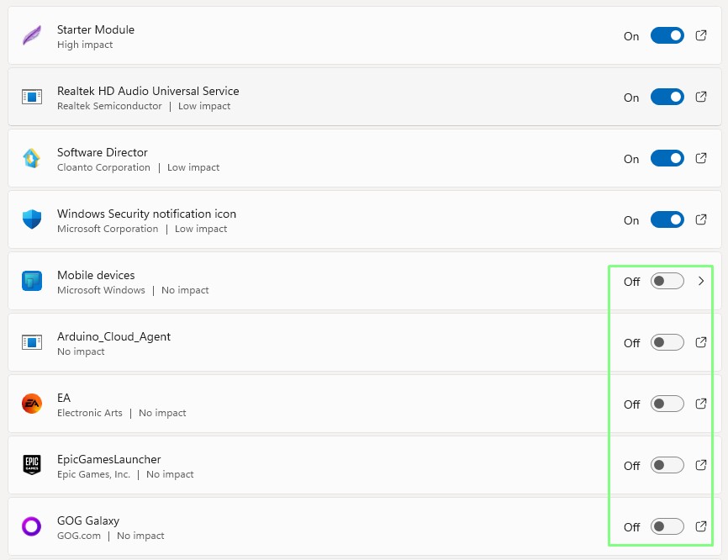Click the Starter Module feather icon
The image size is (728, 560).
[32, 36]
